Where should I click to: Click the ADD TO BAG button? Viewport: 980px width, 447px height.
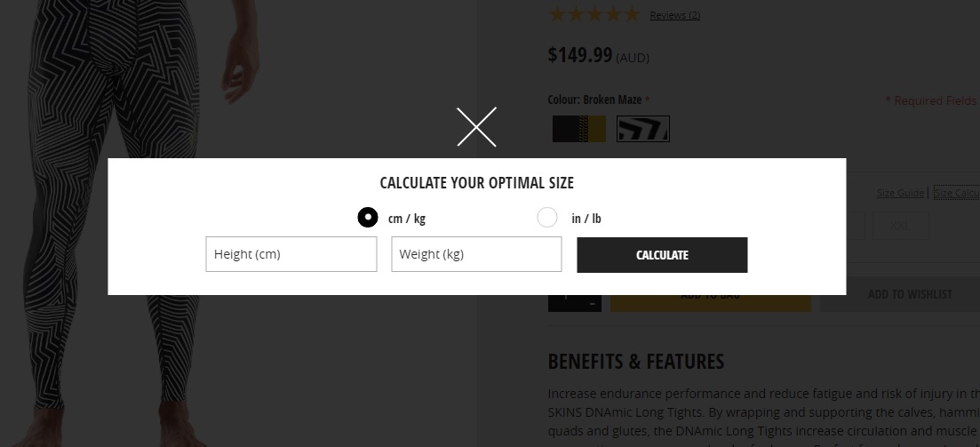pyautogui.click(x=710, y=302)
